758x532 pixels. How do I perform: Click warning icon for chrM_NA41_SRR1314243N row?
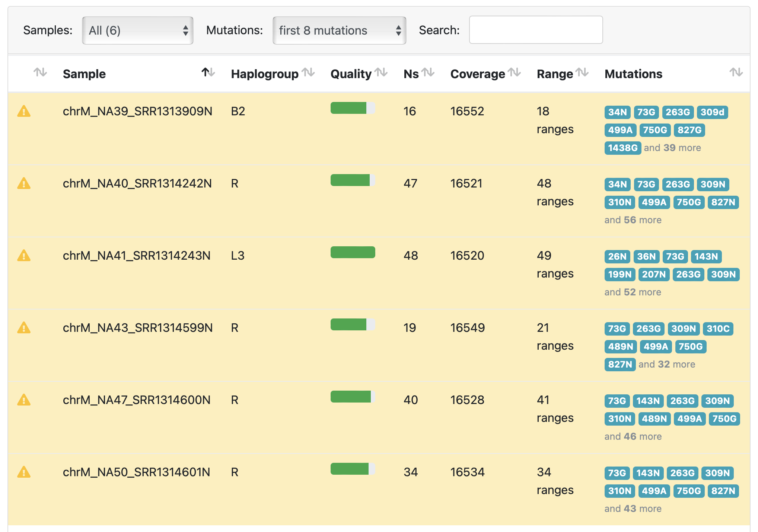click(x=24, y=256)
